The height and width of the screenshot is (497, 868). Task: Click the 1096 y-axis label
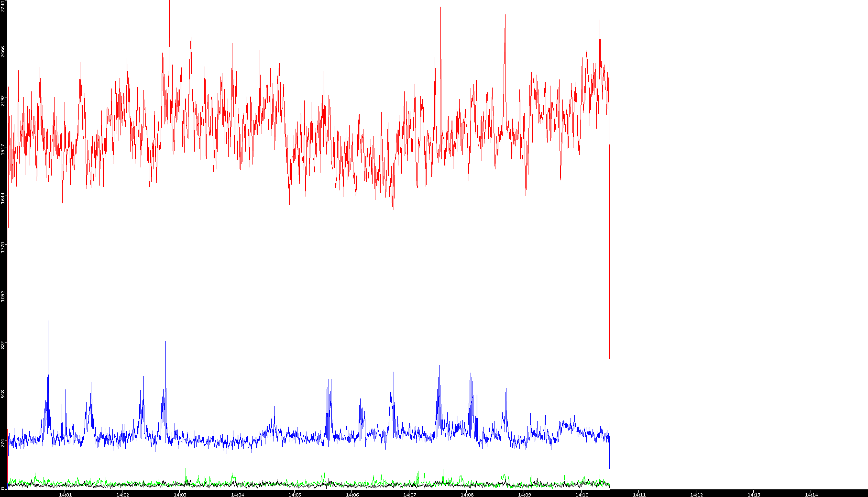[x=3, y=296]
